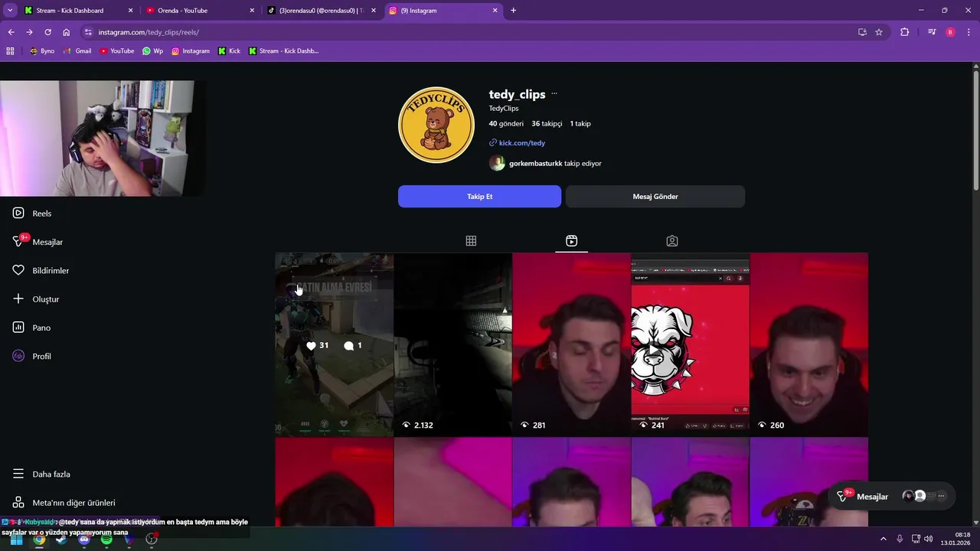This screenshot has height=551, width=980.
Task: Open the reel with 2.132 views
Action: pos(453,345)
